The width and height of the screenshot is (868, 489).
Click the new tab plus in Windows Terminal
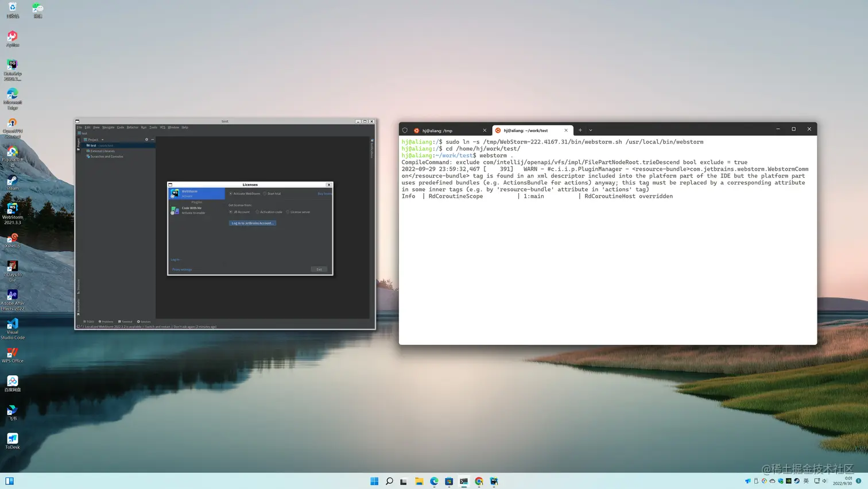click(580, 130)
